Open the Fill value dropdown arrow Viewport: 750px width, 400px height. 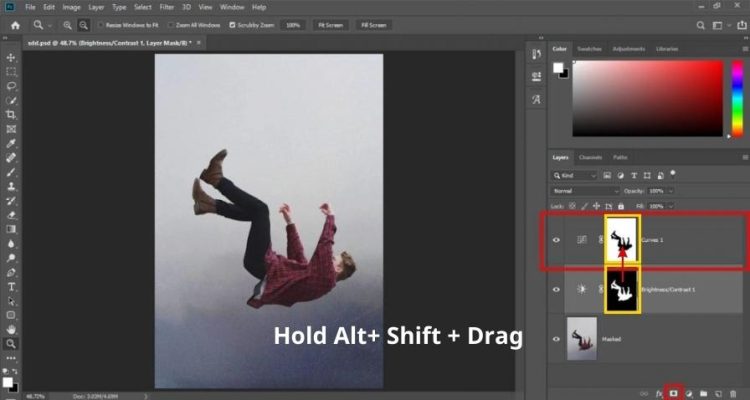point(670,206)
